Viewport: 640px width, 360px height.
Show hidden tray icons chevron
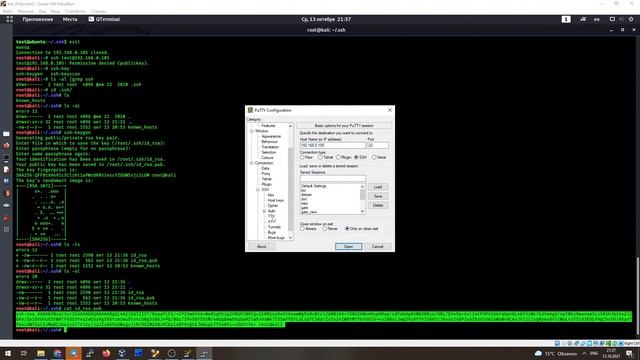[584, 353]
